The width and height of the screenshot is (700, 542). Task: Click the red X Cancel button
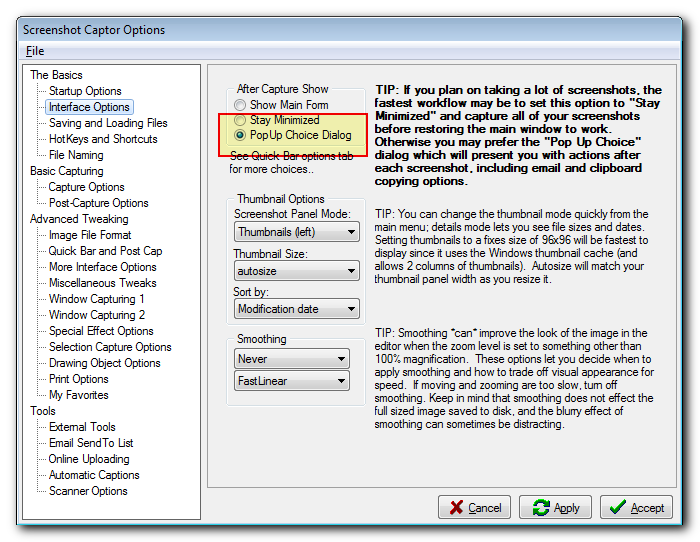(475, 508)
